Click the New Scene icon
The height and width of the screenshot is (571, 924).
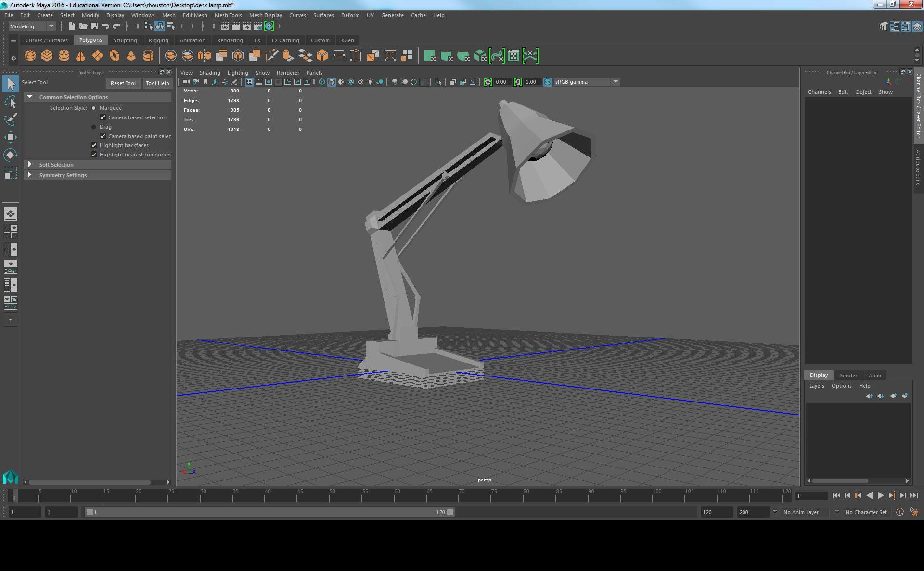72,26
